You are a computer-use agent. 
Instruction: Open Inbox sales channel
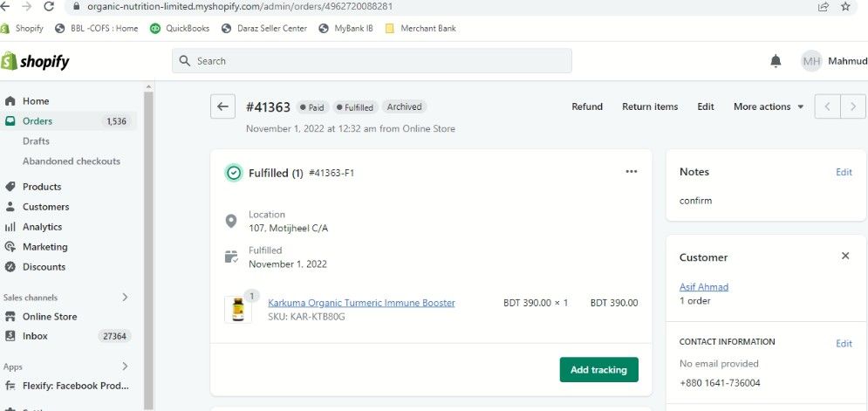[x=35, y=336]
